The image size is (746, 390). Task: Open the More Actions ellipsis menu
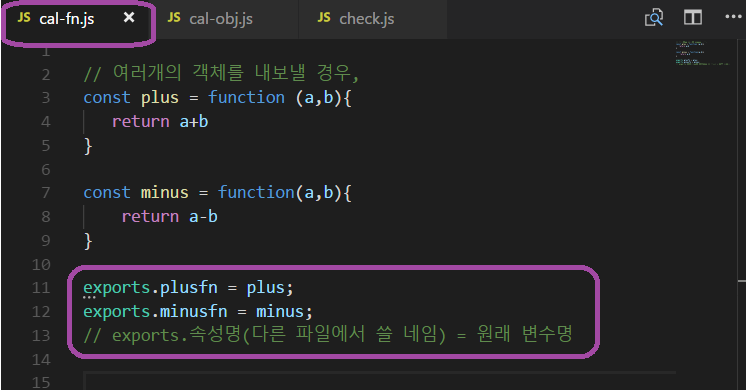click(x=733, y=17)
